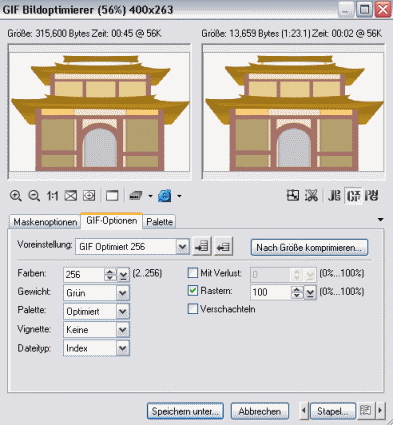Open tab panel options arrow menu

[x=380, y=220]
